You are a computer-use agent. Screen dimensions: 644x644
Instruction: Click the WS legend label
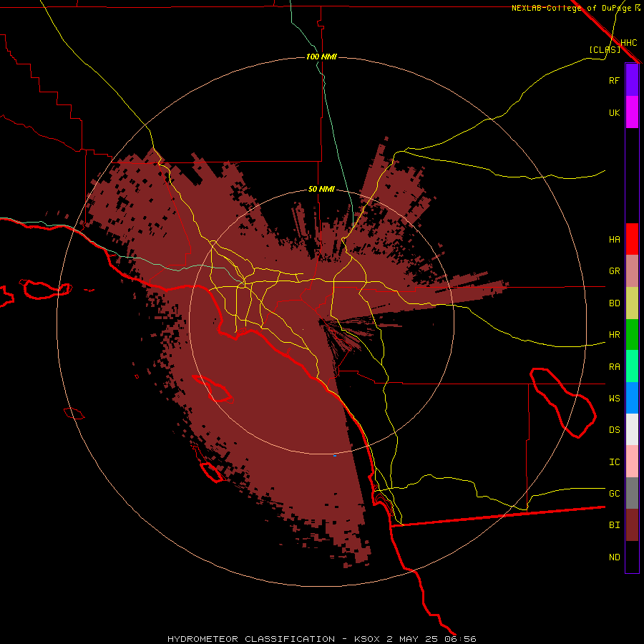tap(614, 399)
